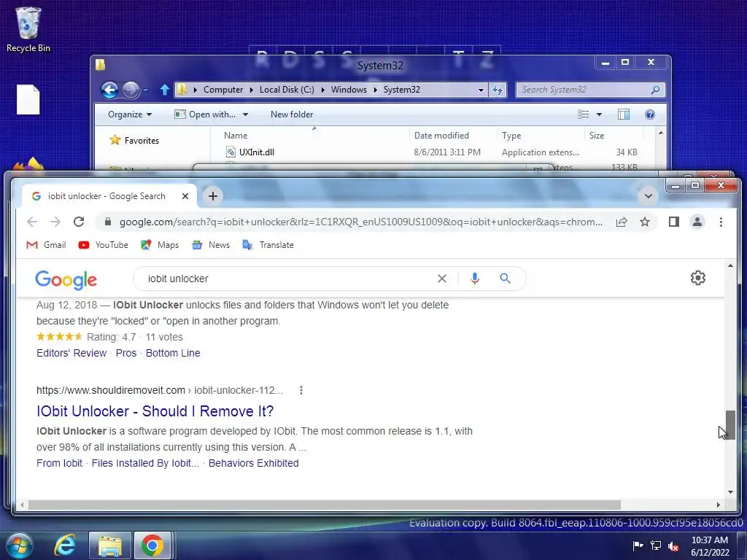This screenshot has height=560, width=747.
Task: Open Chrome tab search chevron
Action: coord(648,196)
